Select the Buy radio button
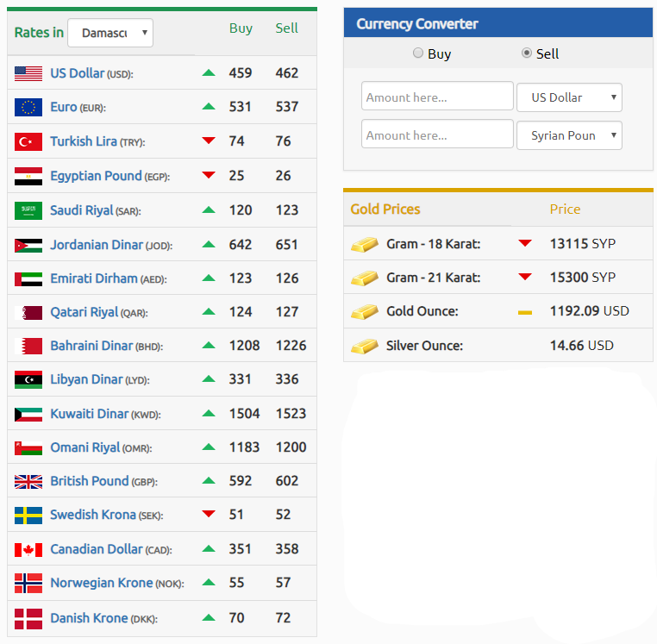Image resolution: width=657 pixels, height=644 pixels. 419,53
